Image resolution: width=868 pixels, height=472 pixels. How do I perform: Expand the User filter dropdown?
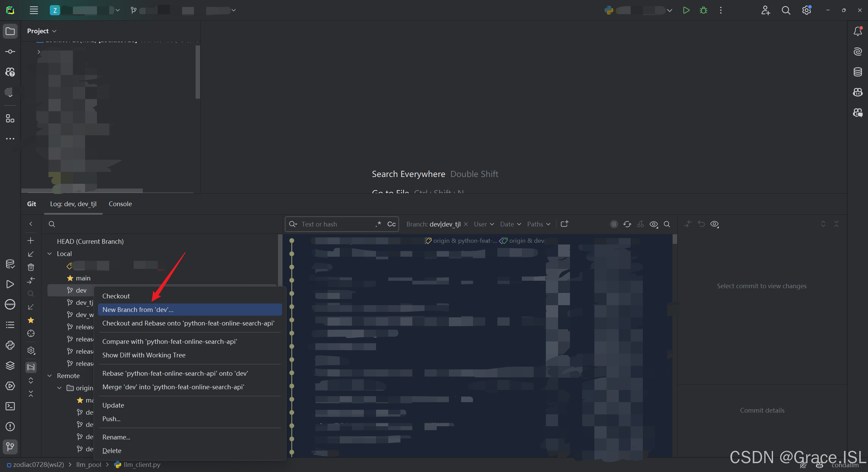point(484,224)
